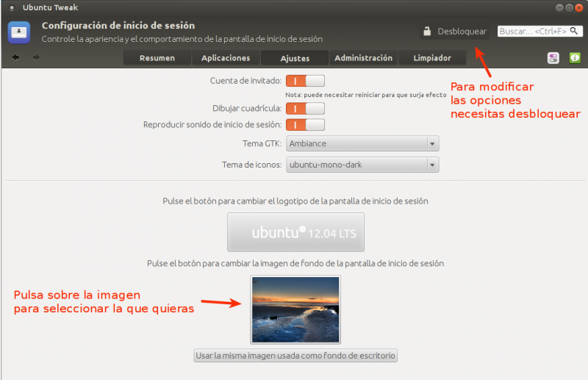Switch to the Resumen tab

pos(157,58)
